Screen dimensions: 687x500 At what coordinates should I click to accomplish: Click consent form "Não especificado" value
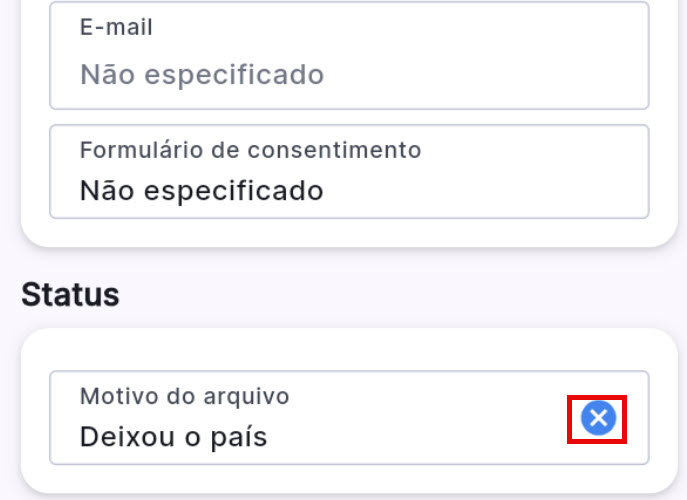[x=202, y=190]
